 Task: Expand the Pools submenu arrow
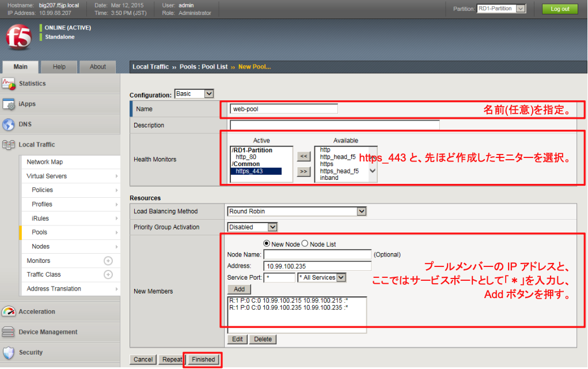coord(117,233)
